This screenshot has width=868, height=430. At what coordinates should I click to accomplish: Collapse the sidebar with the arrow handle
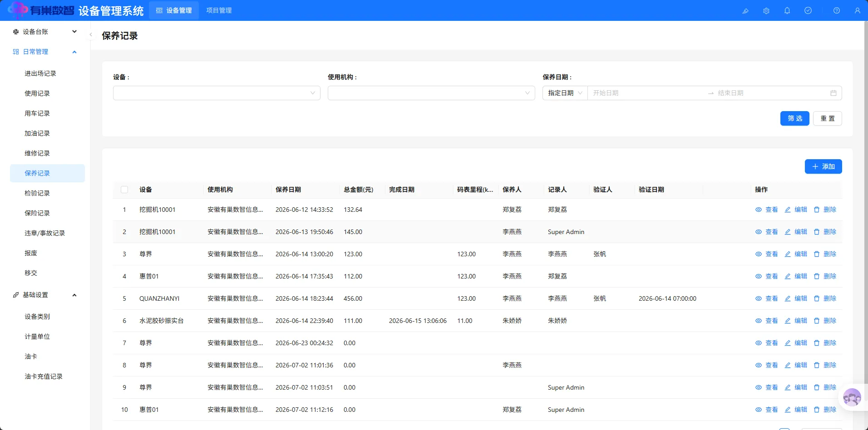(91, 34)
